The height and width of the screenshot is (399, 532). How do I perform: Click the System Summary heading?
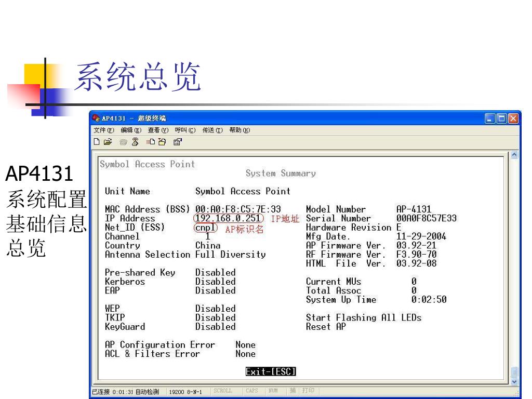tap(281, 173)
